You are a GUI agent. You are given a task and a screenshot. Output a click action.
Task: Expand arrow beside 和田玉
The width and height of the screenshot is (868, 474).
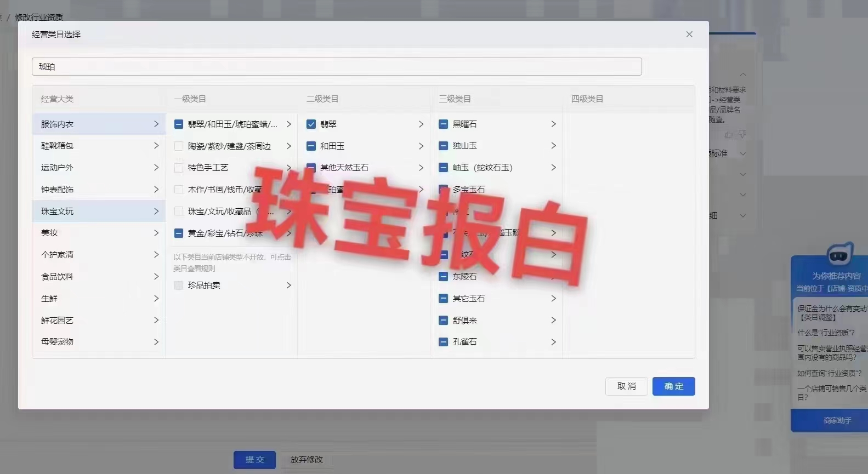click(x=421, y=146)
